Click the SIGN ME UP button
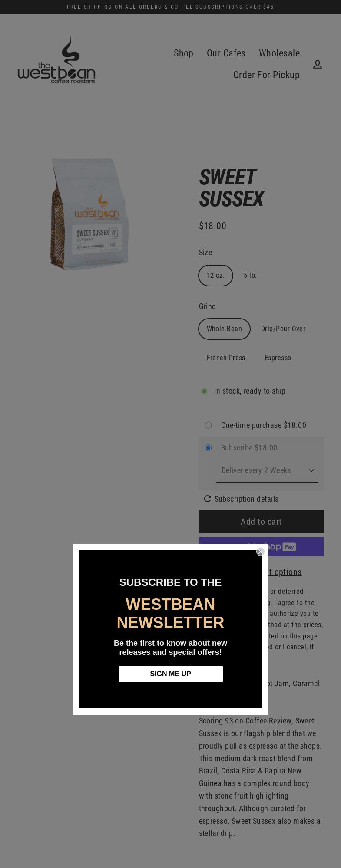Image resolution: width=341 pixels, height=868 pixels. pyautogui.click(x=171, y=674)
